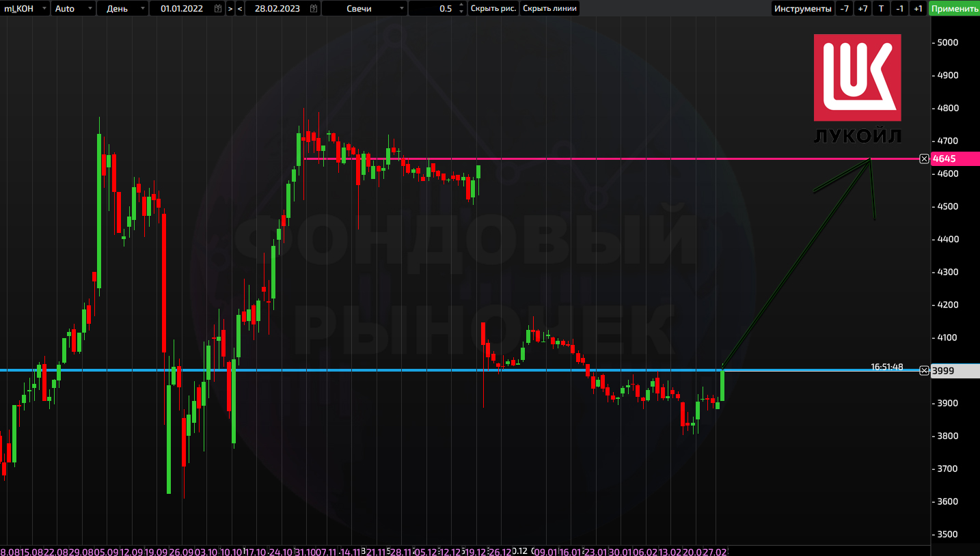Image resolution: width=980 pixels, height=556 pixels.
Task: Click the green Применить apply button
Action: coord(954,8)
